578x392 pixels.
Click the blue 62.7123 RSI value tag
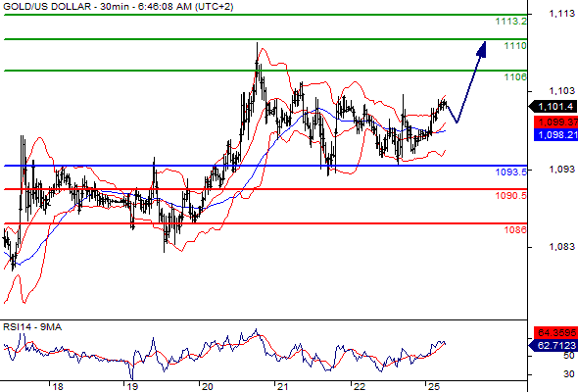[x=553, y=346]
